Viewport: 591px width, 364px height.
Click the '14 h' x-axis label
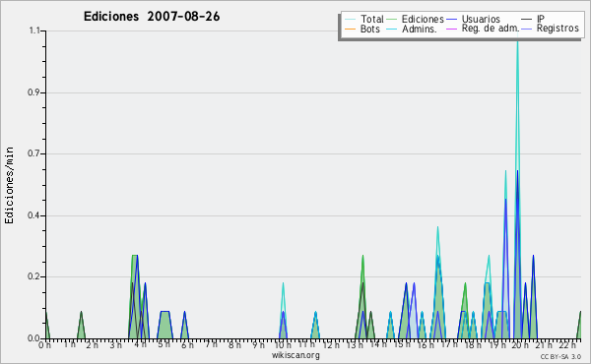tap(378, 344)
